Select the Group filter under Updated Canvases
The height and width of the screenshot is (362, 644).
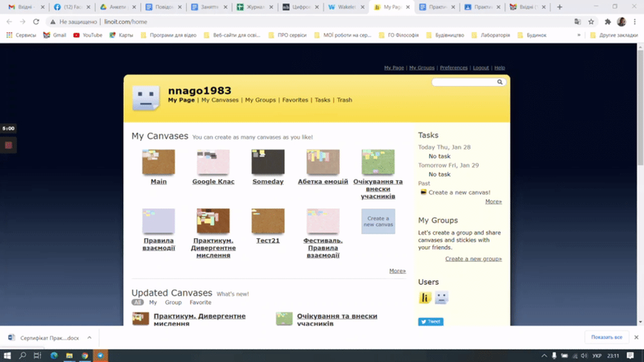pos(173,302)
